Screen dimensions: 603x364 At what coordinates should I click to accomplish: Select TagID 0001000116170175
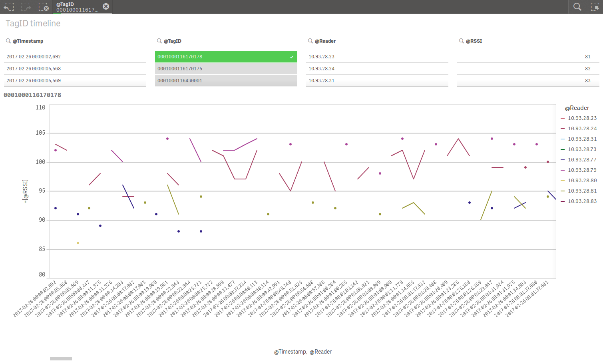(226, 69)
